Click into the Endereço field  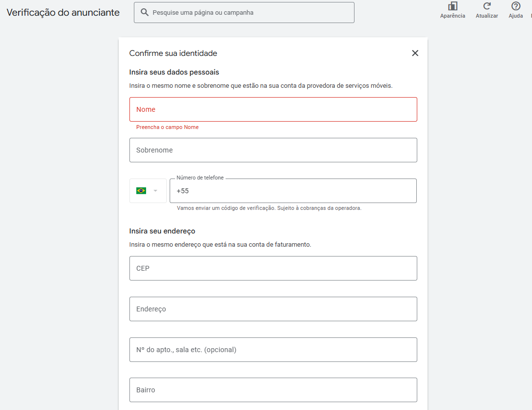(273, 309)
